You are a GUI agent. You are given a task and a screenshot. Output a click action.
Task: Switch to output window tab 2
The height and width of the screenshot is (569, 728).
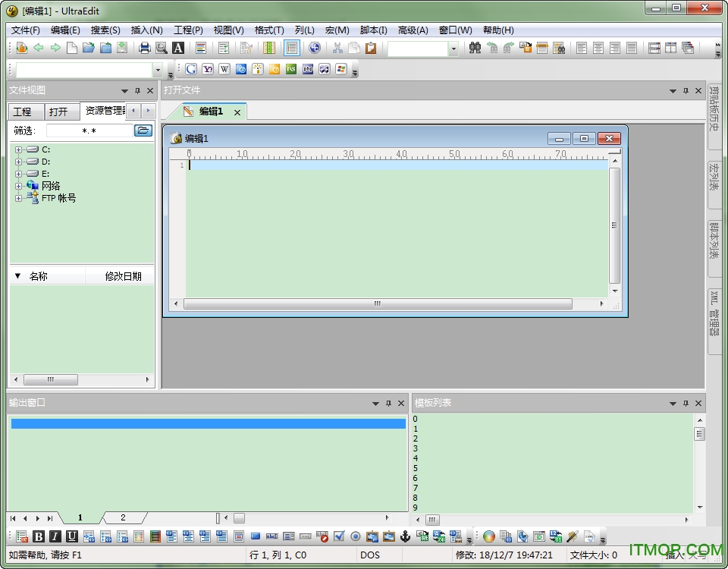pos(123,517)
